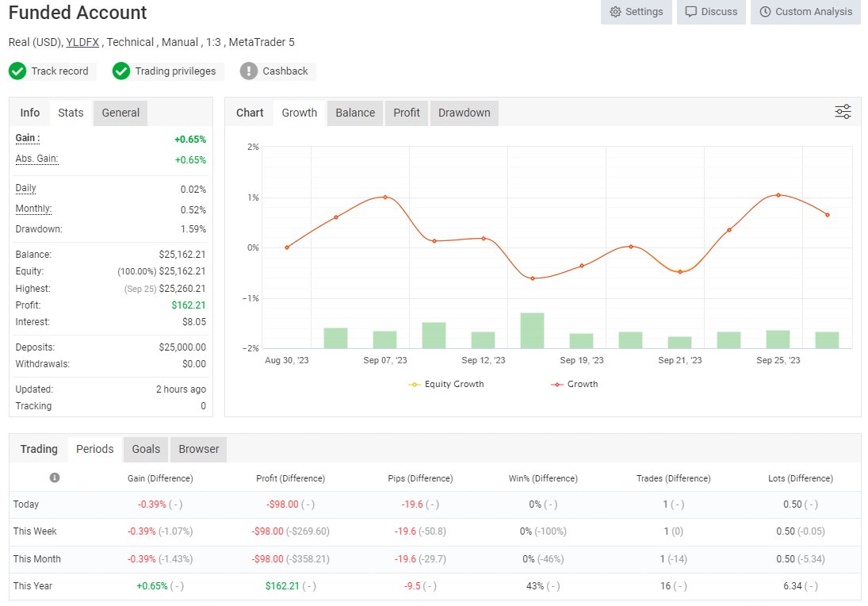Click the Updated 2 hours ago value

181,389
